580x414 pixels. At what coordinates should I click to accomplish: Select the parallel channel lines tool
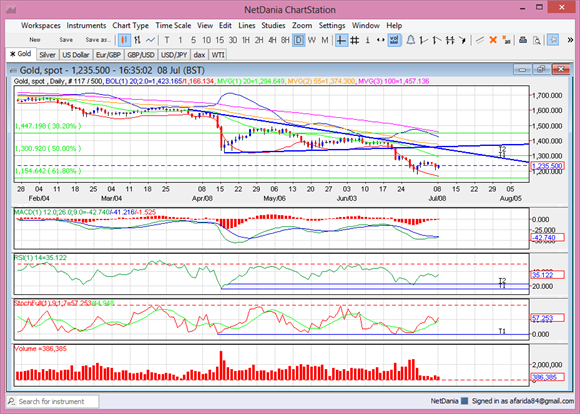(449, 40)
